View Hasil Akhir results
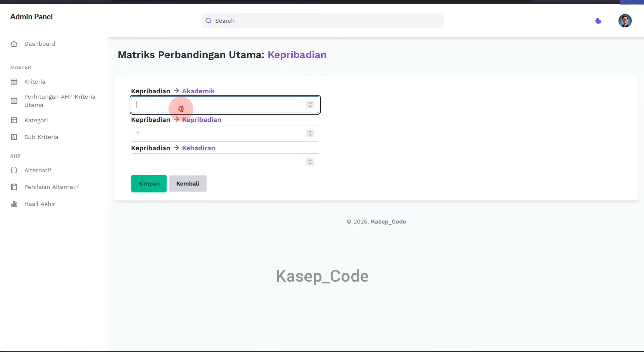 [x=40, y=204]
